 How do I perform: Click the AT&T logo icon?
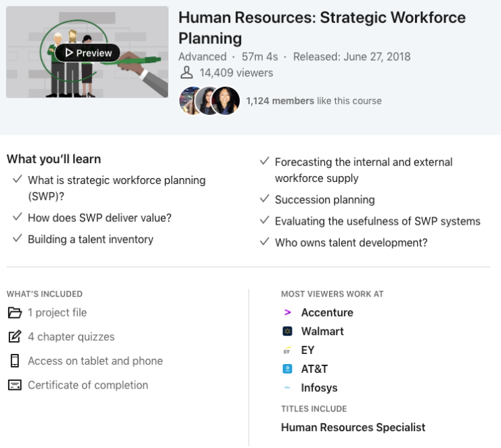pos(288,369)
